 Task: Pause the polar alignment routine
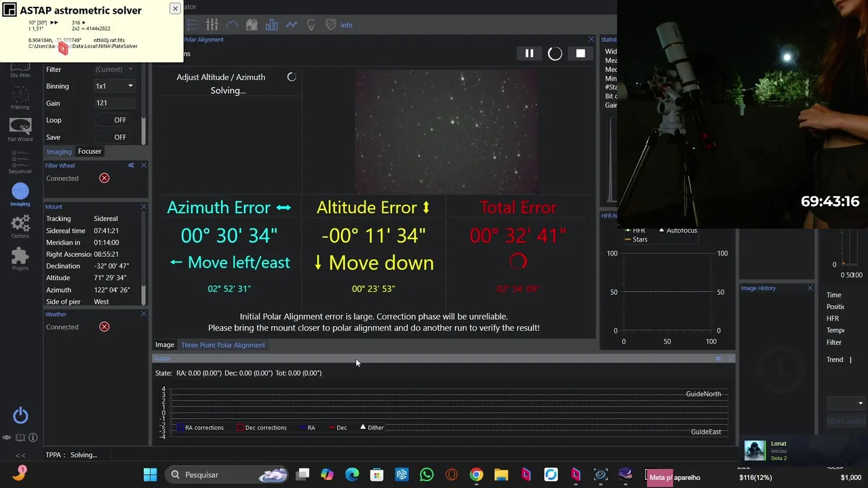[x=529, y=54]
